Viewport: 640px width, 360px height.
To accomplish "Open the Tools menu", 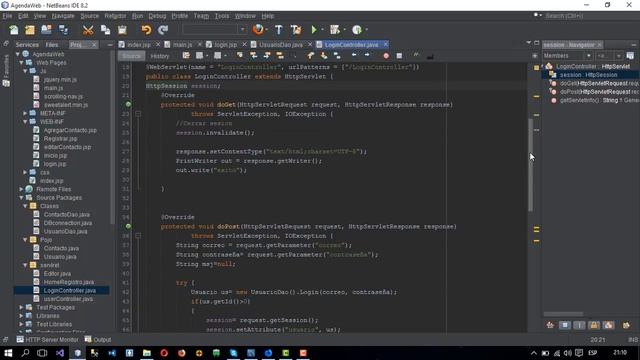I will [x=222, y=16].
